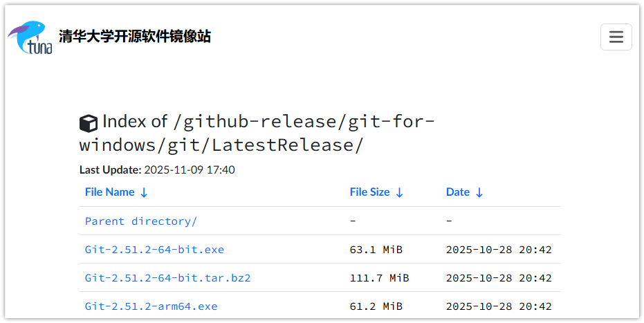Click the 111.7 MiB size cell
This screenshot has height=323, width=644.
[x=379, y=278]
